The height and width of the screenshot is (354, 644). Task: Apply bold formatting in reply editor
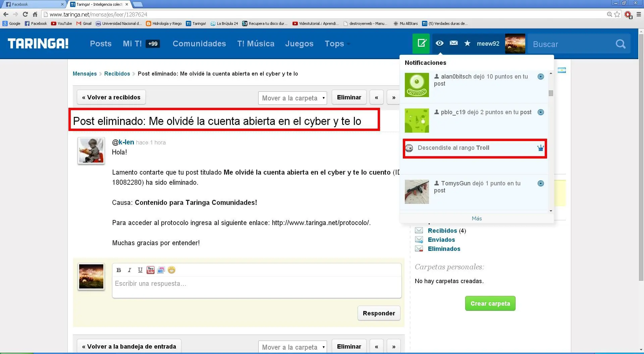(118, 270)
